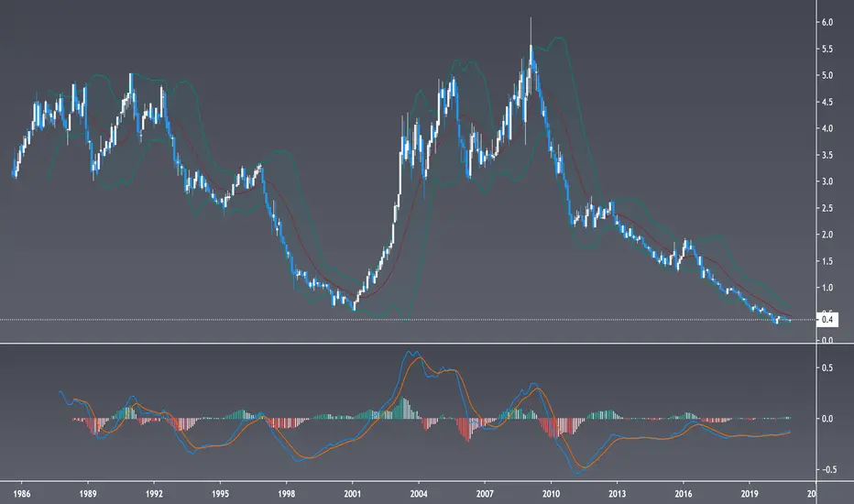Click the 1.5 price scale value
Screen dimensions: 854x504
pos(827,261)
